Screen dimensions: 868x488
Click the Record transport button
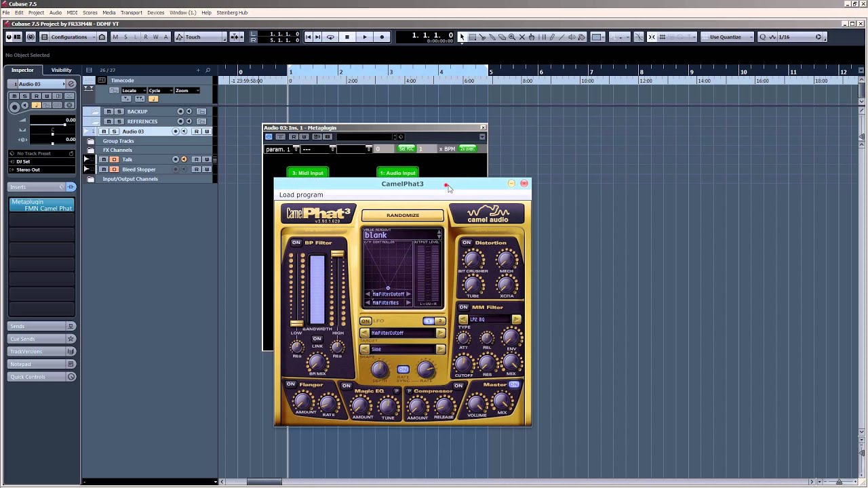coord(382,37)
